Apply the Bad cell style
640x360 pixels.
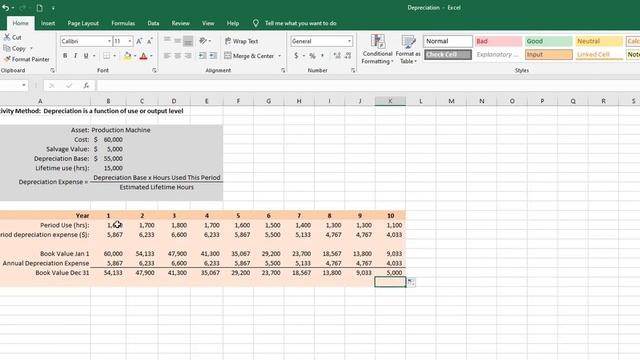coord(498,41)
